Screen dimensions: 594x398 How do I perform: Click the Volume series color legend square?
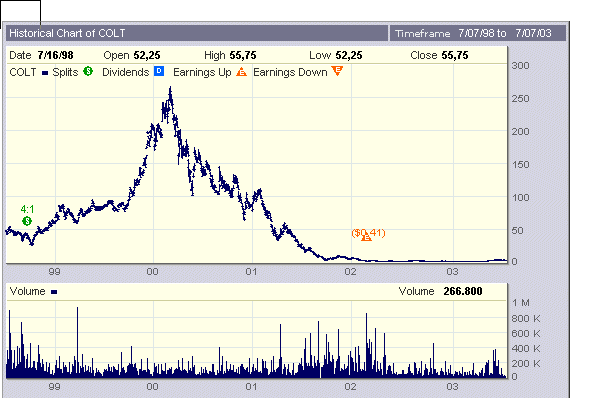(54, 292)
